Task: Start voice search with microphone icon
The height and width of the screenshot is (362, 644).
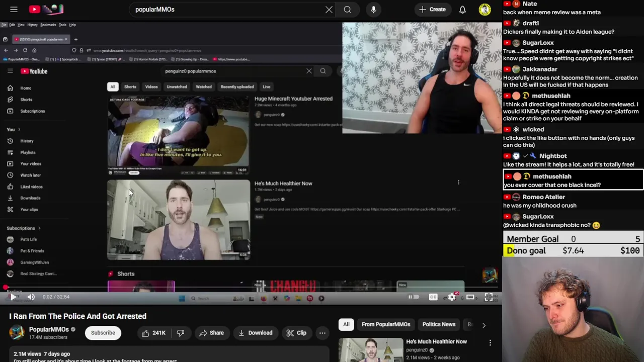Action: point(373,10)
